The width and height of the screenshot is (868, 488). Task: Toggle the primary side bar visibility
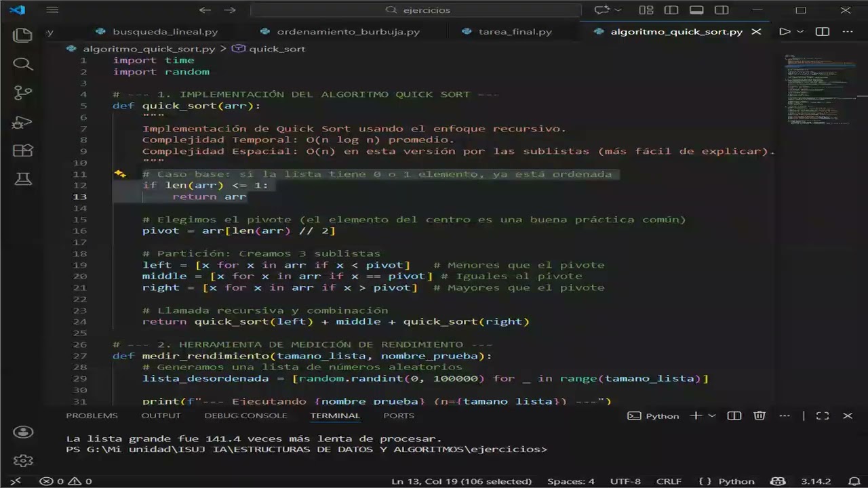point(671,10)
